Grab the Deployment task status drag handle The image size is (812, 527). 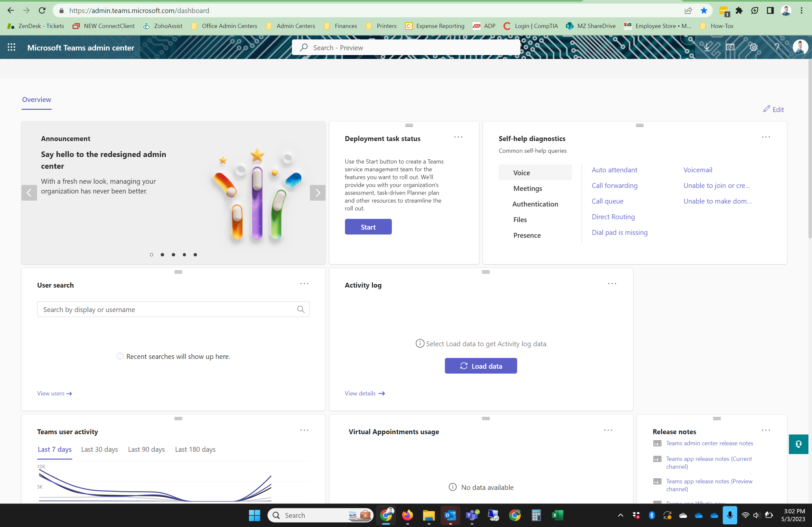409,125
